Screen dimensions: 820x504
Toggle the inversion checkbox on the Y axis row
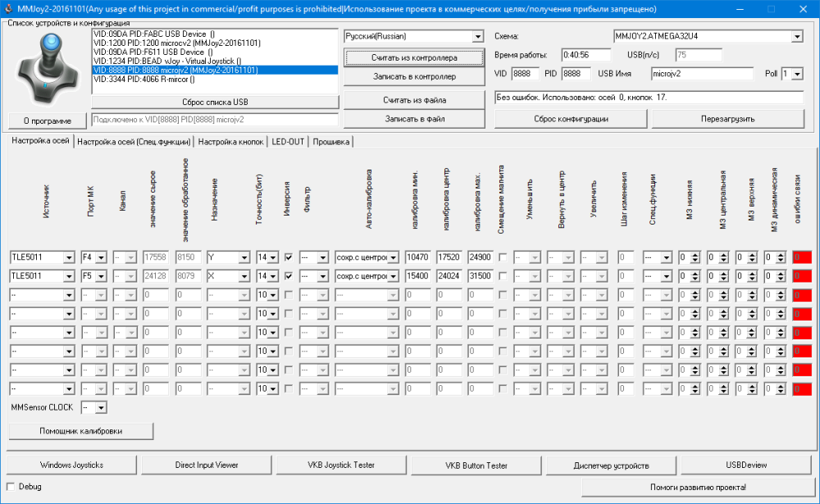[x=288, y=257]
